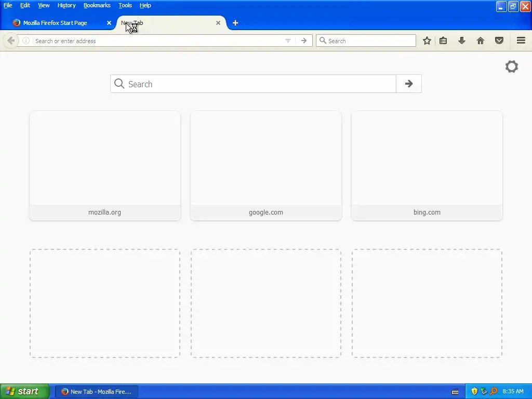Open the security shield tray icon

(474, 391)
